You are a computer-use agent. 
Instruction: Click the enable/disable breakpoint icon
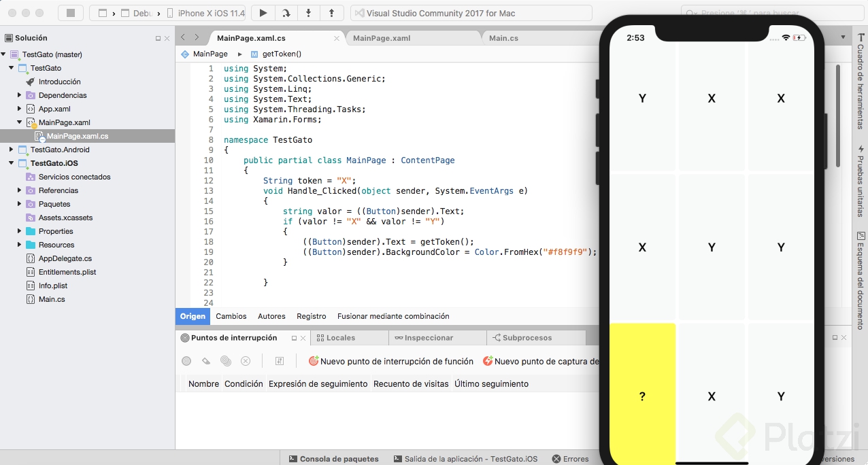pos(186,361)
